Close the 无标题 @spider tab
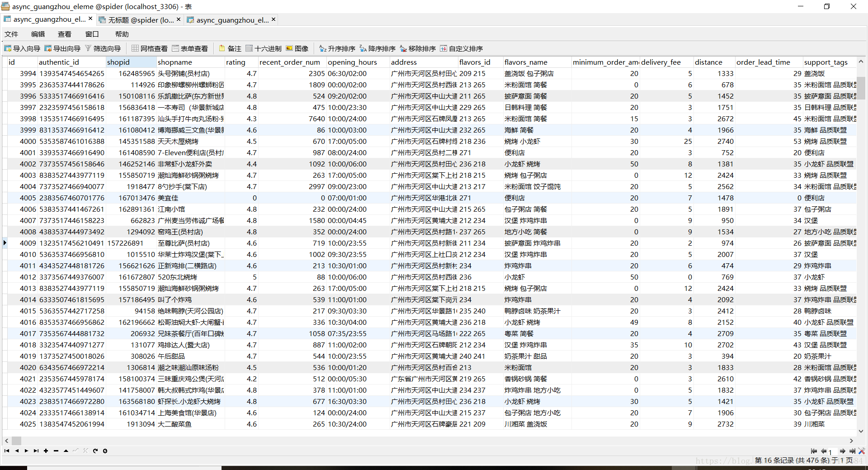The image size is (868, 470). 179,19
